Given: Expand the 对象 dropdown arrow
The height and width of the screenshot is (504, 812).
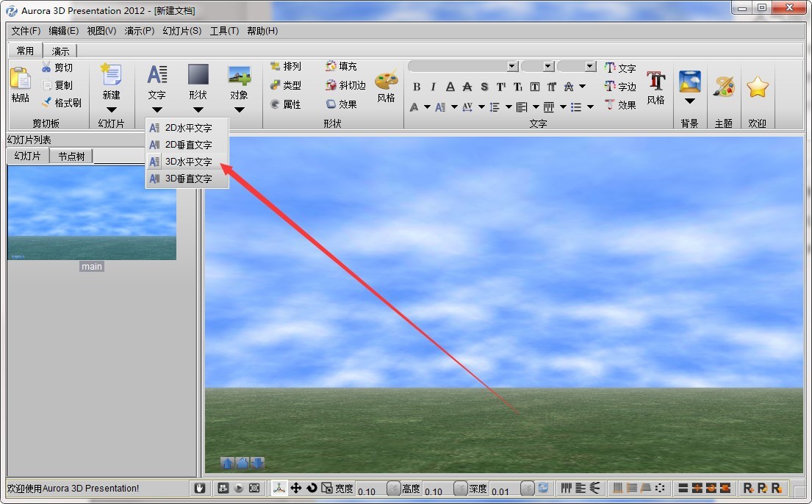Looking at the screenshot, I should click(240, 109).
